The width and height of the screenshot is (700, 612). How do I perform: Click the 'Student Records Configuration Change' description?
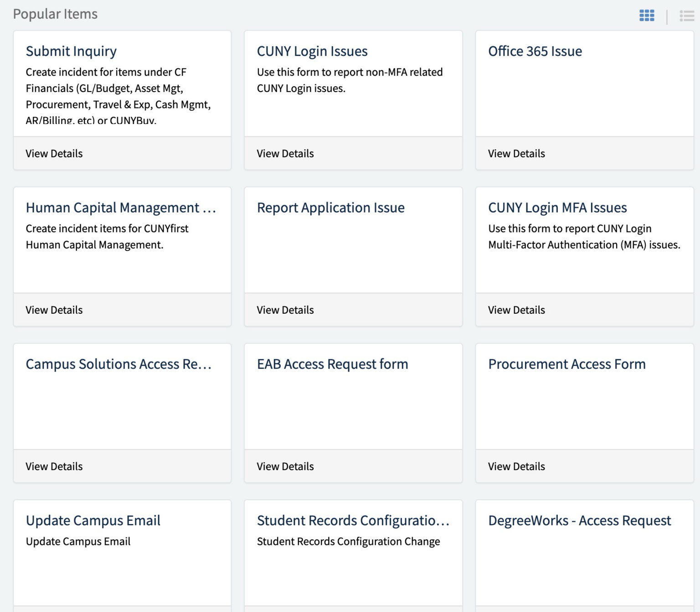[x=349, y=541]
